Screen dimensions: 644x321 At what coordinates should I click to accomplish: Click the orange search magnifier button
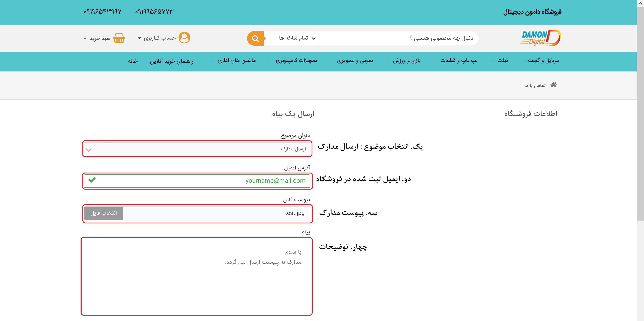(x=255, y=39)
